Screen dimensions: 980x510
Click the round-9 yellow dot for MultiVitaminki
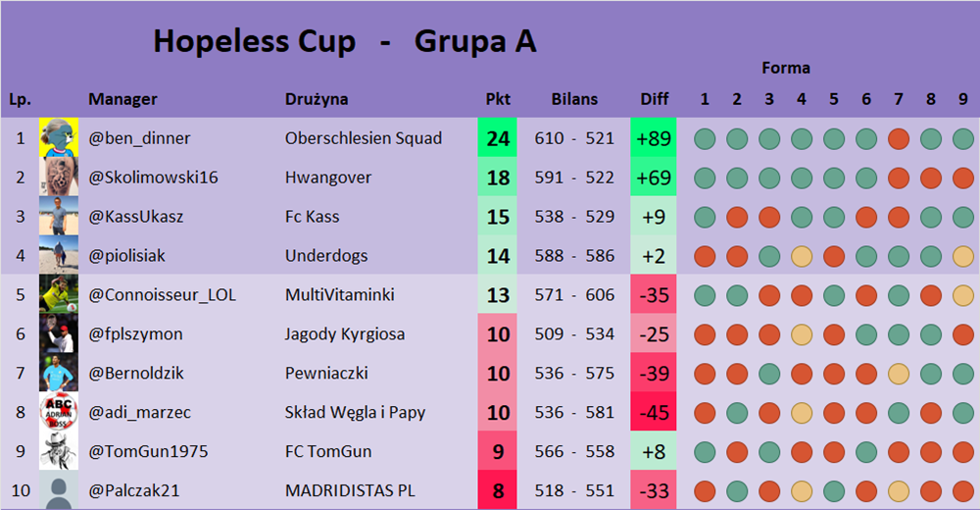tap(962, 295)
